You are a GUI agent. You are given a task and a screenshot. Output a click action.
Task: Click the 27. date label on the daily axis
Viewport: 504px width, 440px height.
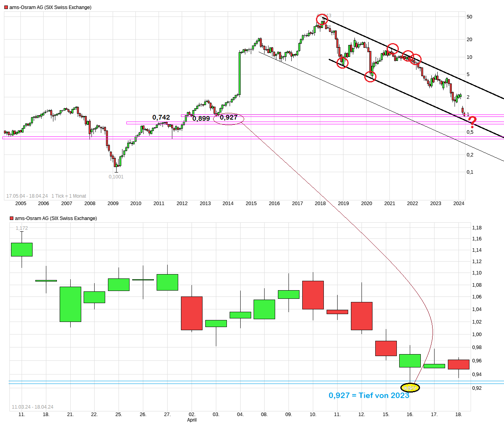coord(167,415)
